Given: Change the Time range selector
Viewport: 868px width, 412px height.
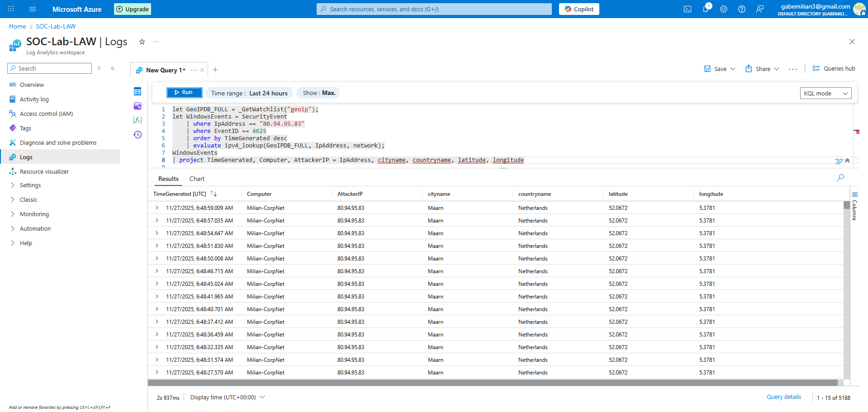Looking at the screenshot, I should click(x=249, y=93).
